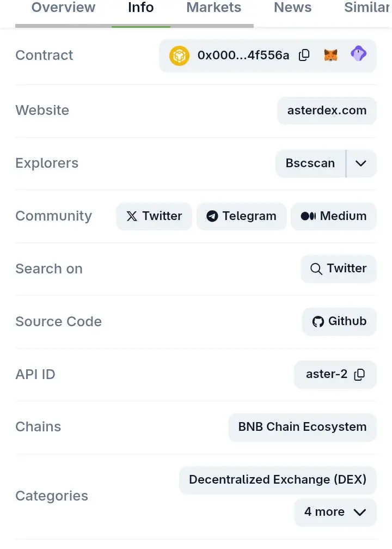The image size is (392, 549).
Task: Open the News tab
Action: 292,8
